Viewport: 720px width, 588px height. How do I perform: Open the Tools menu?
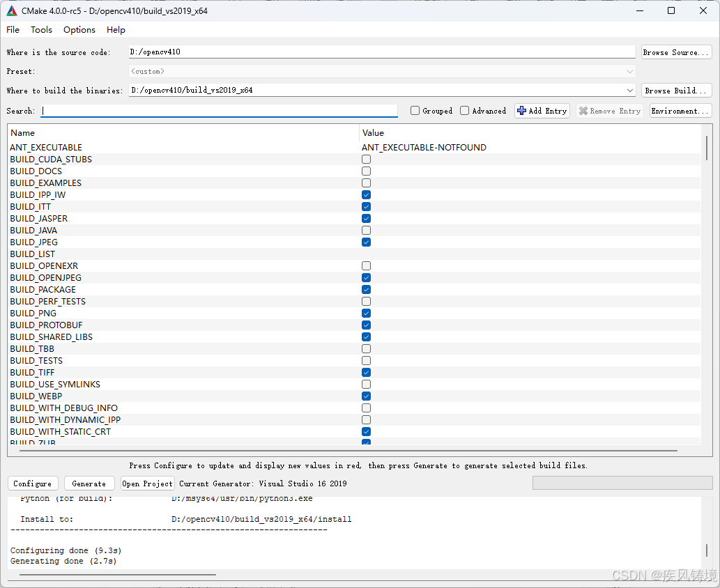[x=41, y=30]
